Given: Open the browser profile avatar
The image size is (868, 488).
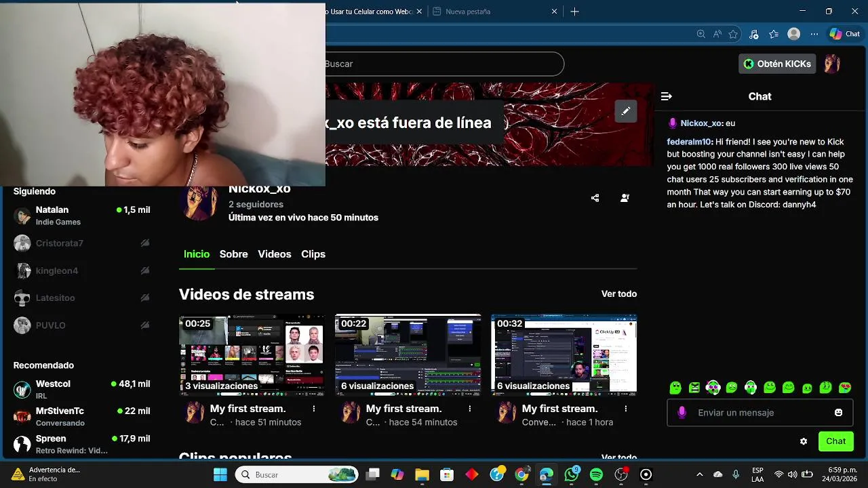Looking at the screenshot, I should 794,34.
